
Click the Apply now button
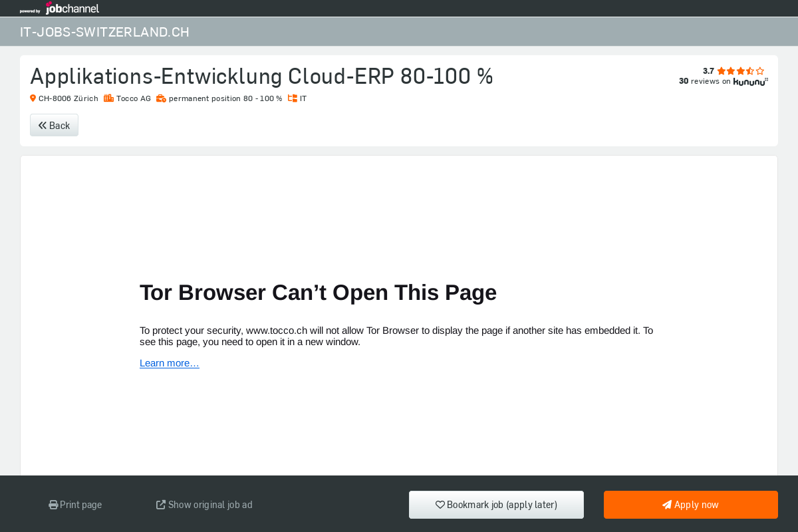pos(691,505)
